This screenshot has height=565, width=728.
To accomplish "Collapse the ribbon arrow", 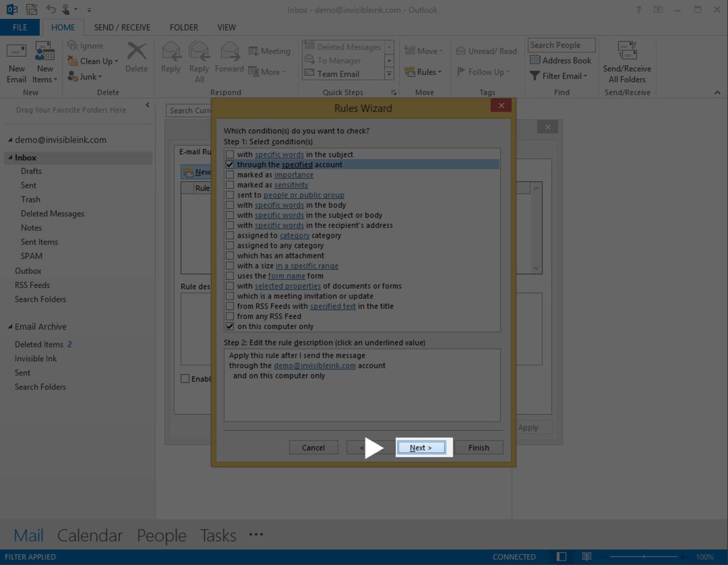I will pyautogui.click(x=717, y=92).
